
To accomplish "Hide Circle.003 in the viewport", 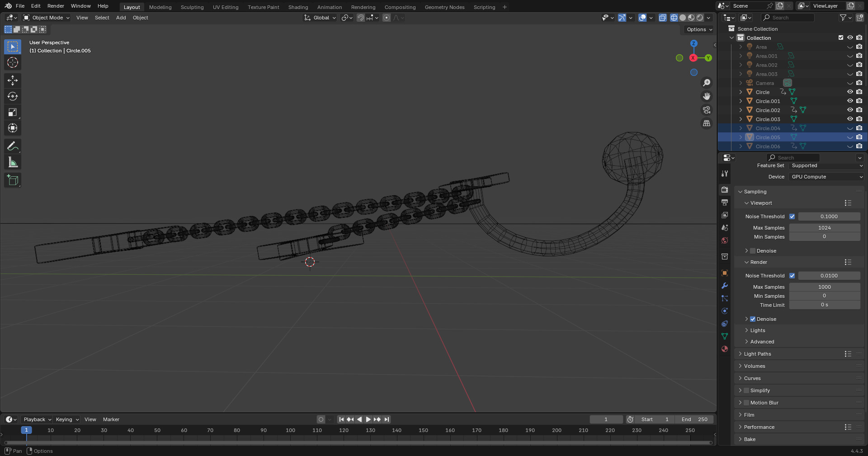I will 850,119.
